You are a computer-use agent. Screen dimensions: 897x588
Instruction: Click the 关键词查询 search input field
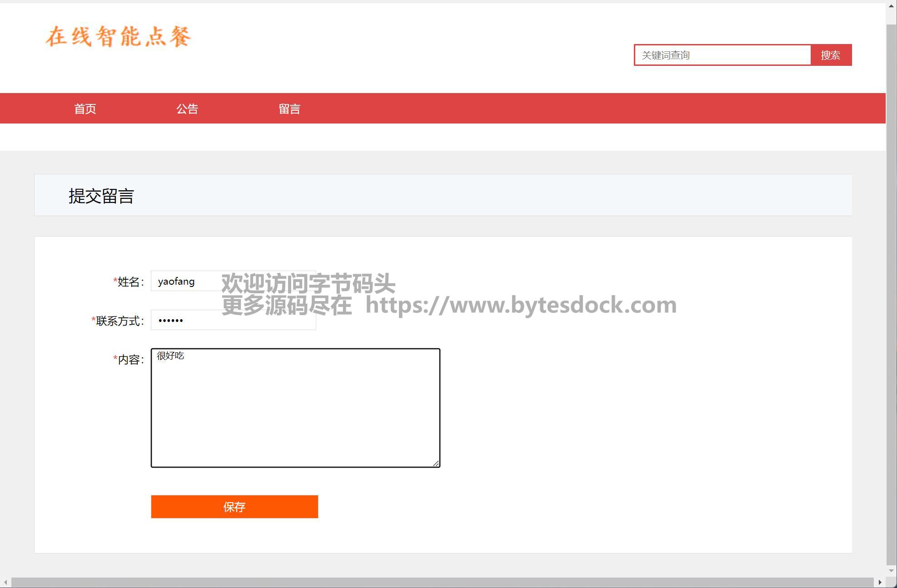(723, 55)
